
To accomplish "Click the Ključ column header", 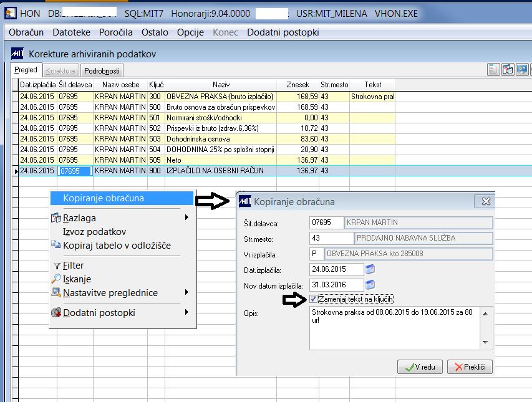I will point(156,84).
